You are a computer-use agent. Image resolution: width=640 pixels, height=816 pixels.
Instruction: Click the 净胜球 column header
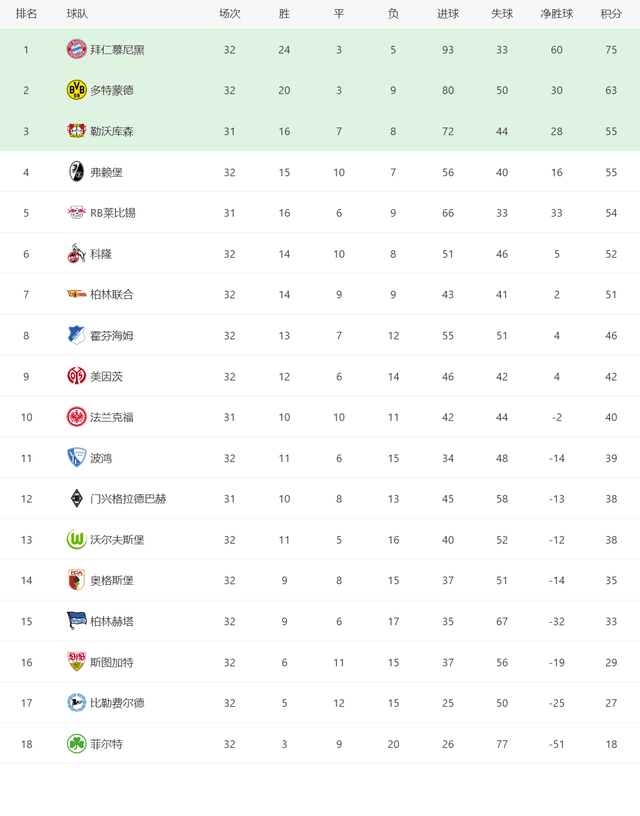[556, 14]
